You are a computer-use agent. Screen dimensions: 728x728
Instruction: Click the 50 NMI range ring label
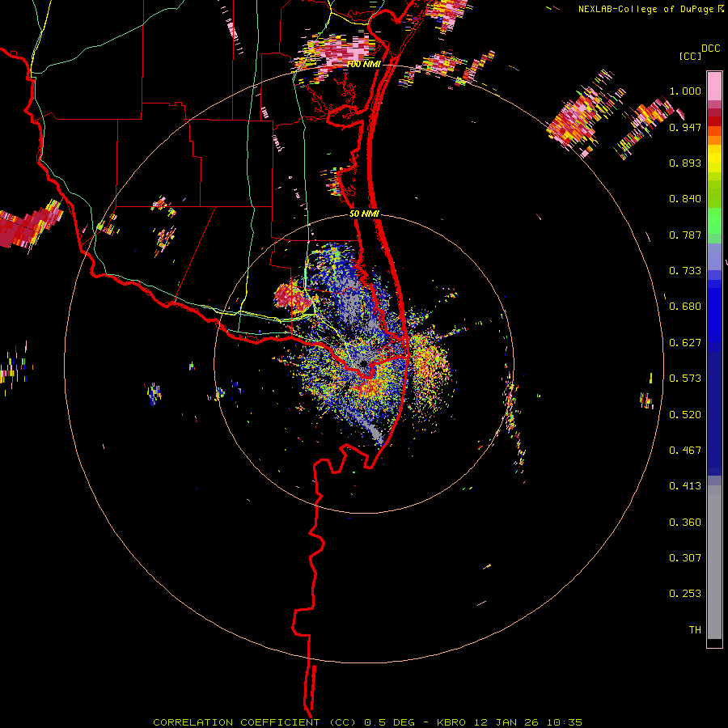pos(364,214)
